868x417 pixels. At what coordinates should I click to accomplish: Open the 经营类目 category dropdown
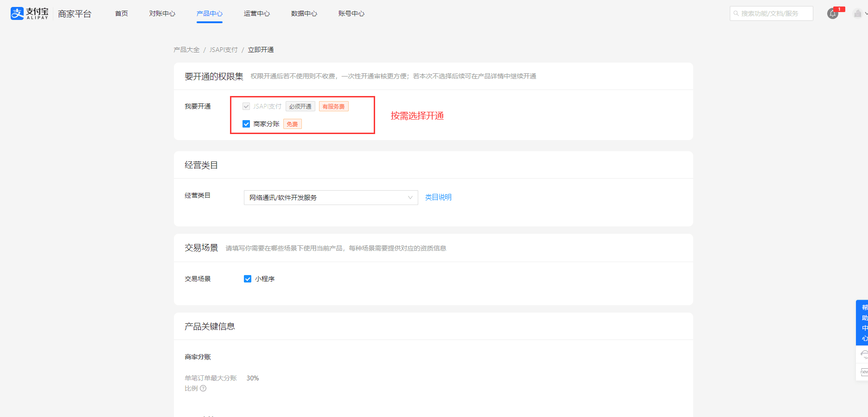(331, 198)
